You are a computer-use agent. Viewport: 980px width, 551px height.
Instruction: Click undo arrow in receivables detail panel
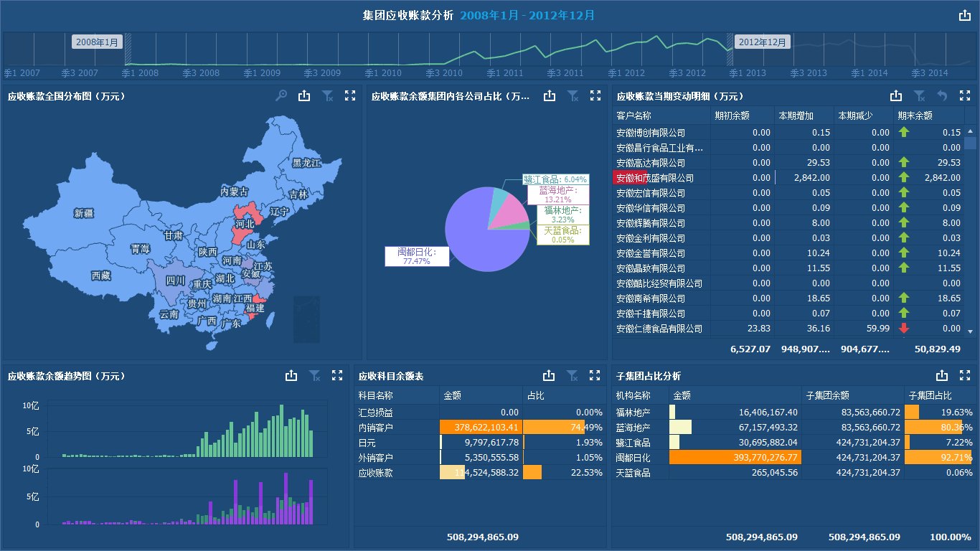point(943,95)
